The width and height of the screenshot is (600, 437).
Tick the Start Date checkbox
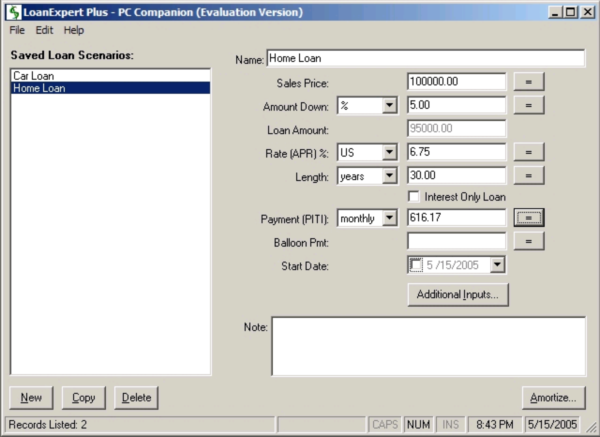tap(417, 264)
